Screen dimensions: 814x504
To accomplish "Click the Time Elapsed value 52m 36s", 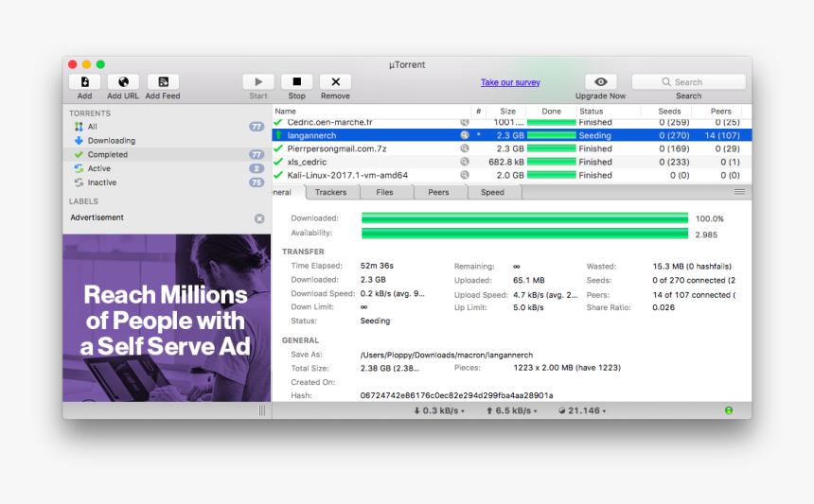I will click(x=377, y=266).
